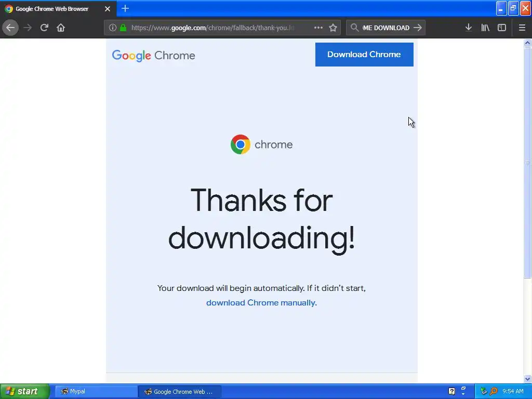The image size is (532, 399).
Task: Click the green secure connection padlock
Action: point(123,28)
